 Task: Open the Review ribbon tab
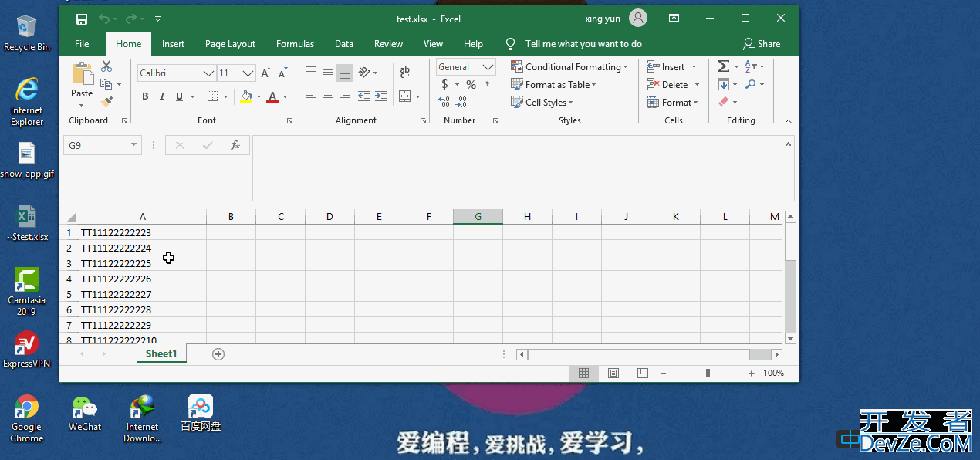click(x=388, y=44)
